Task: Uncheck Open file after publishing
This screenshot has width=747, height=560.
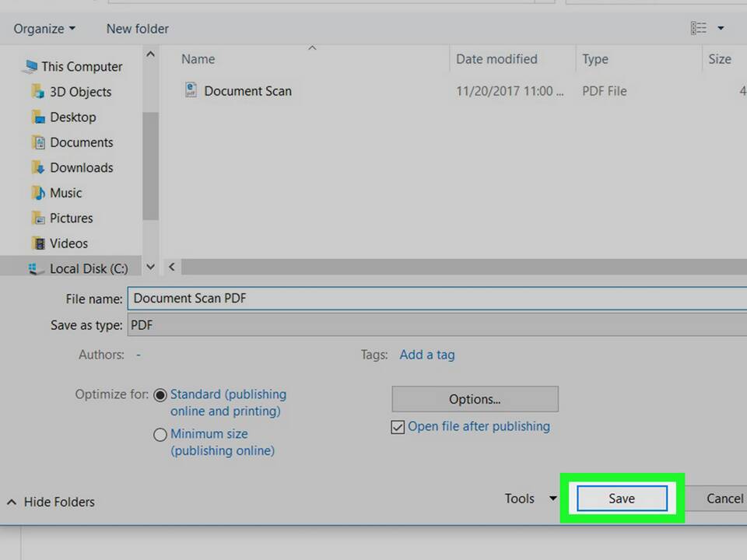Action: [x=398, y=427]
